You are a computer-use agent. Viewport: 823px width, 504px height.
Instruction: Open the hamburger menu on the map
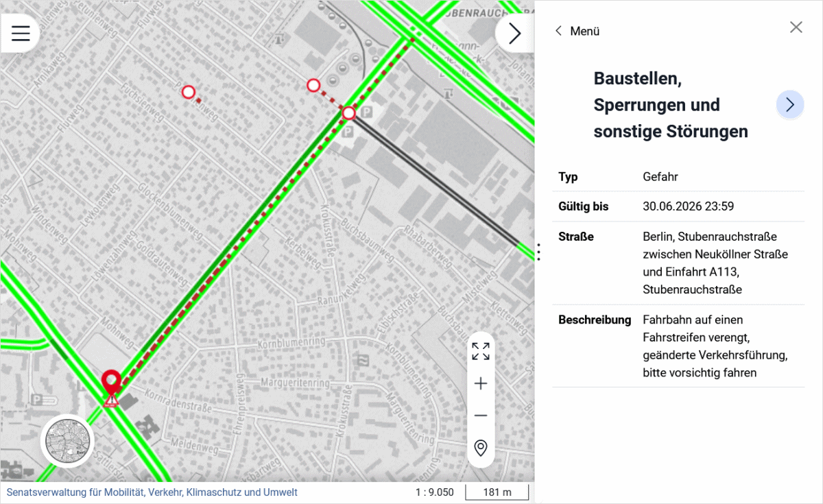pos(20,32)
